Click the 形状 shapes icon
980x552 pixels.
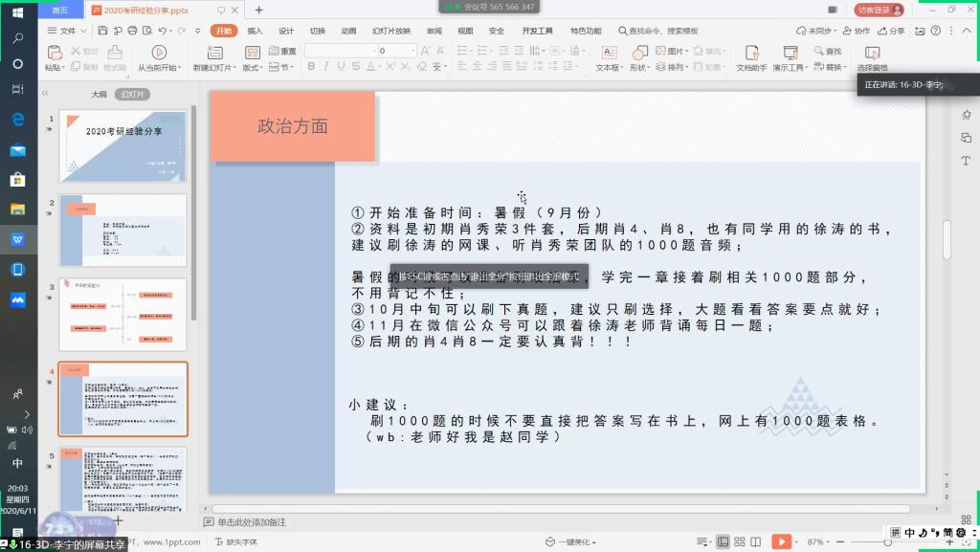pyautogui.click(x=638, y=53)
